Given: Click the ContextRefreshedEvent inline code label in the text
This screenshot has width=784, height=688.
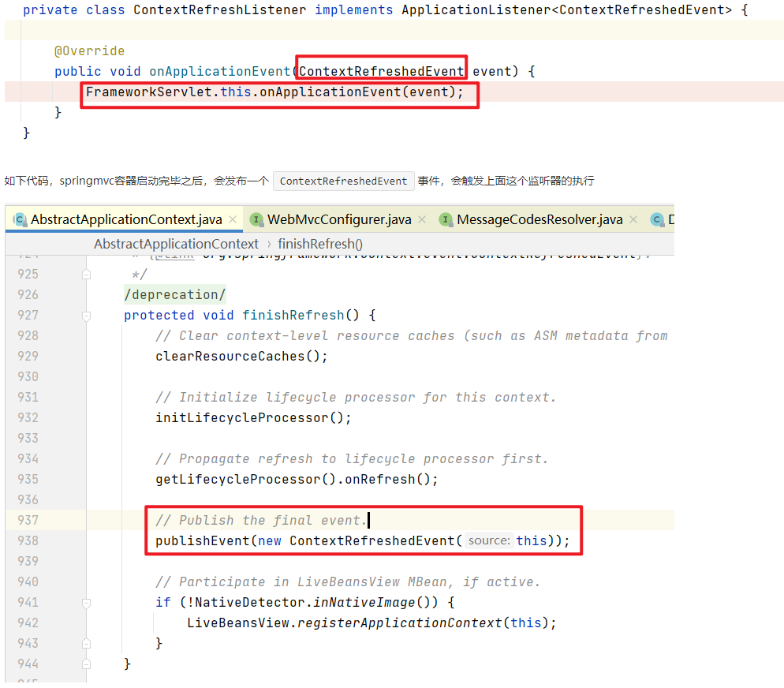Looking at the screenshot, I should click(x=343, y=181).
